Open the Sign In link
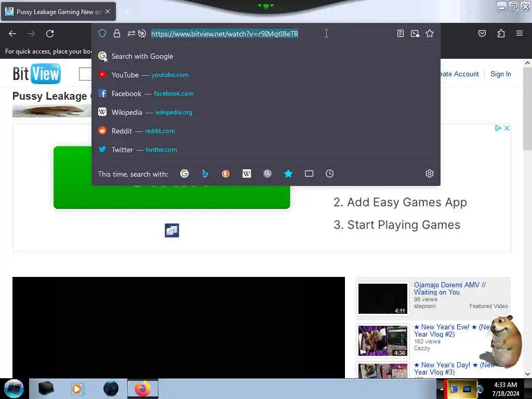 coord(500,74)
